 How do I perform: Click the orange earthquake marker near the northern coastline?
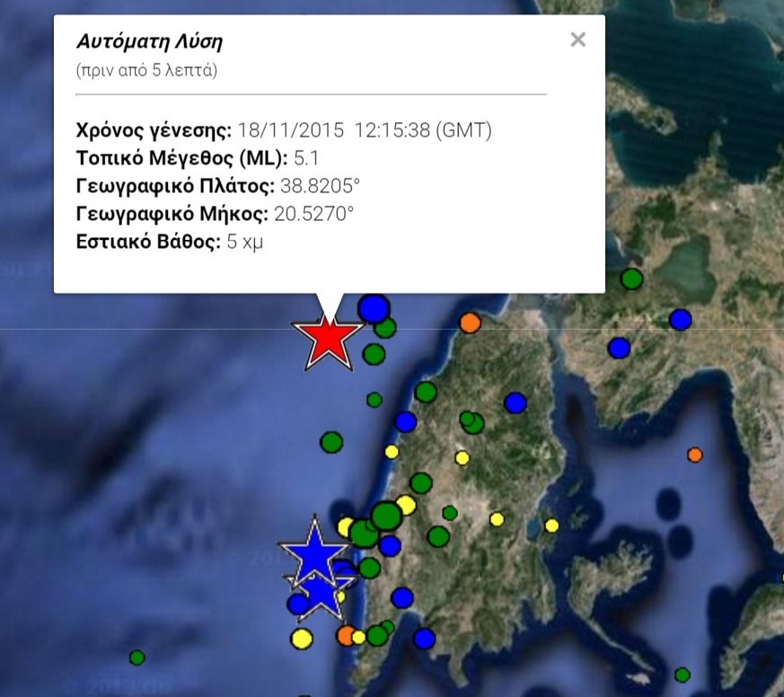pos(471,322)
